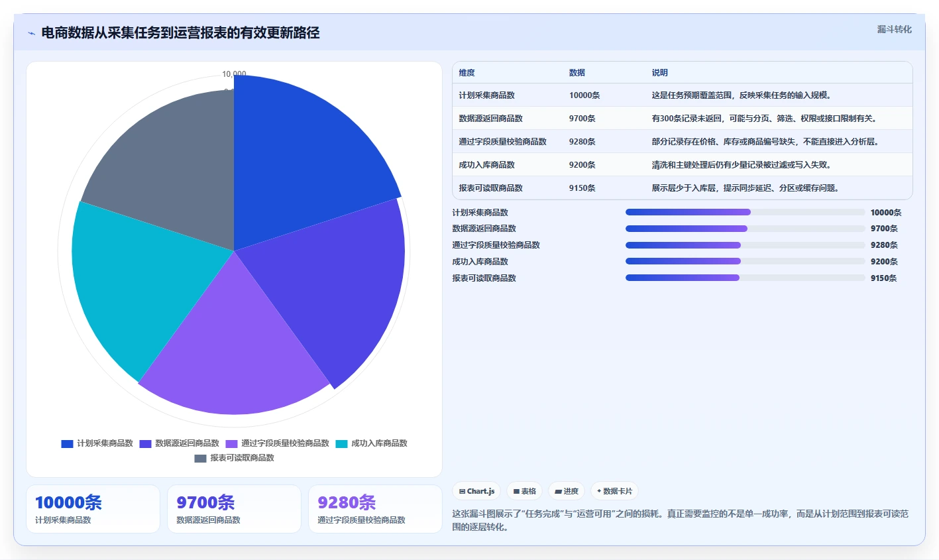Viewport: 939px width, 560px height.
Task: Click the 维度 column header
Action: [x=467, y=73]
